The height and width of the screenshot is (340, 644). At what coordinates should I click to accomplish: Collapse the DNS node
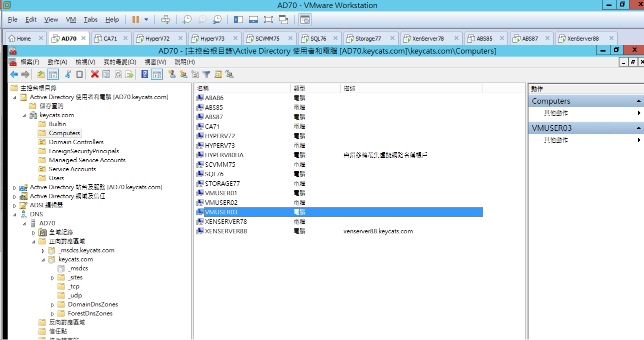tap(14, 214)
